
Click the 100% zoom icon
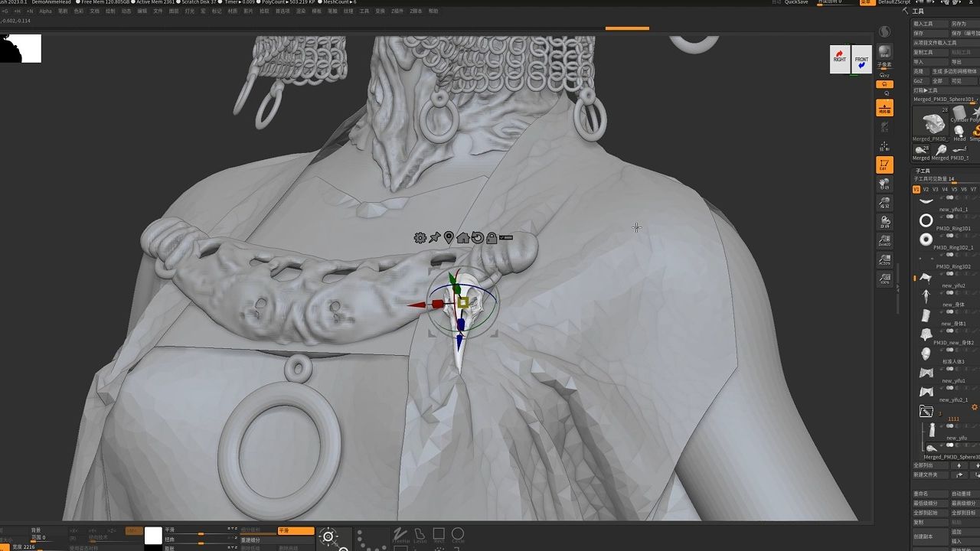coord(884,279)
